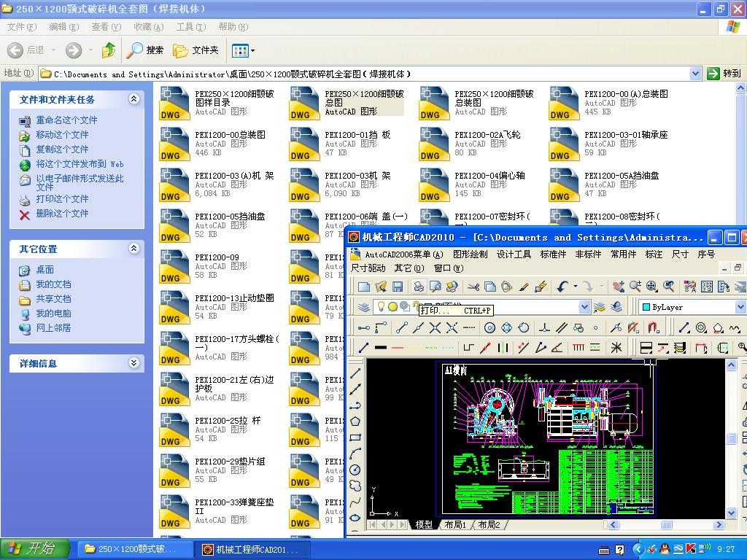Click the 删除这个文件 link
The image size is (747, 560).
click(x=62, y=214)
